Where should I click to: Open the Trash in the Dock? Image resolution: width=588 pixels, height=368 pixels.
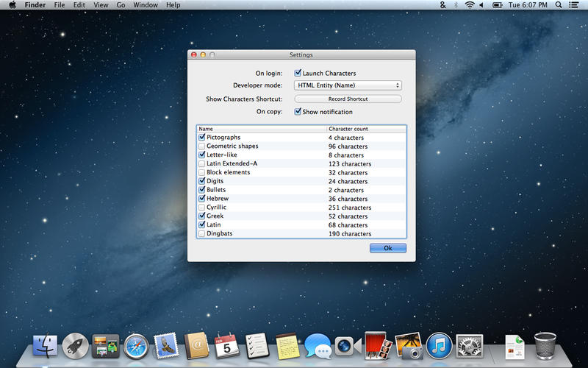tap(545, 345)
